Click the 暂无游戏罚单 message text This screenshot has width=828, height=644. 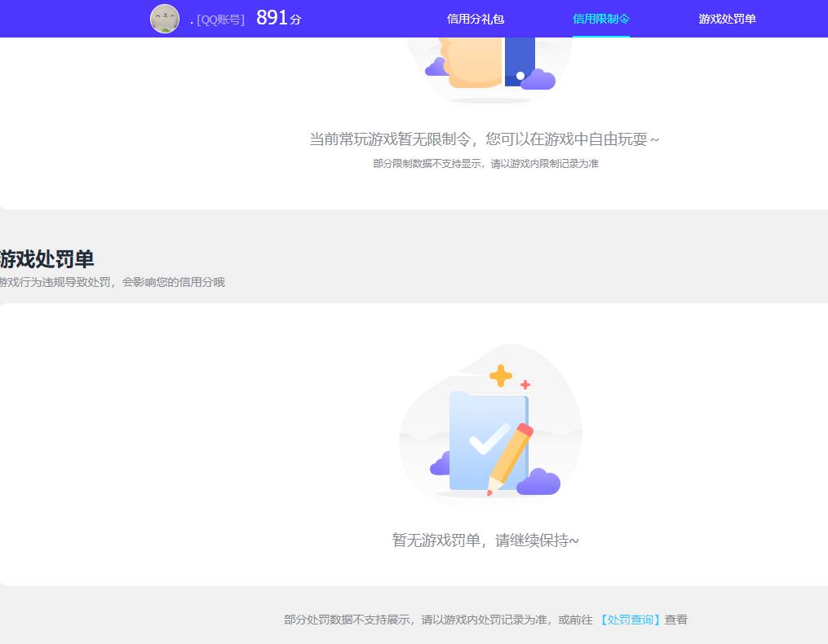(x=485, y=540)
